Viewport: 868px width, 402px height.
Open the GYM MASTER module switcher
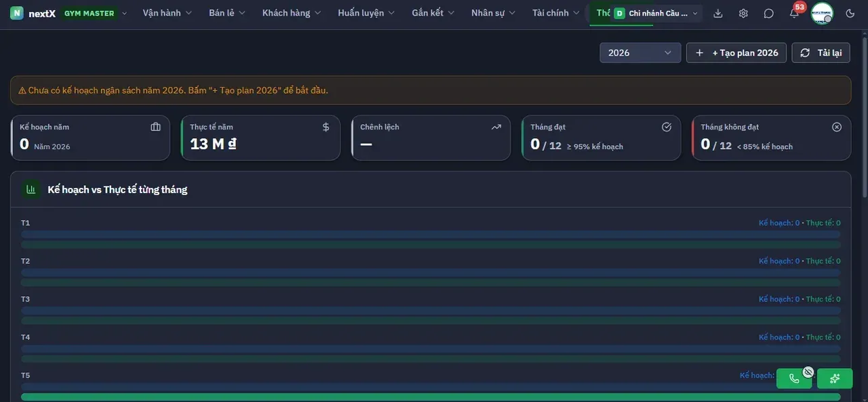coord(94,13)
